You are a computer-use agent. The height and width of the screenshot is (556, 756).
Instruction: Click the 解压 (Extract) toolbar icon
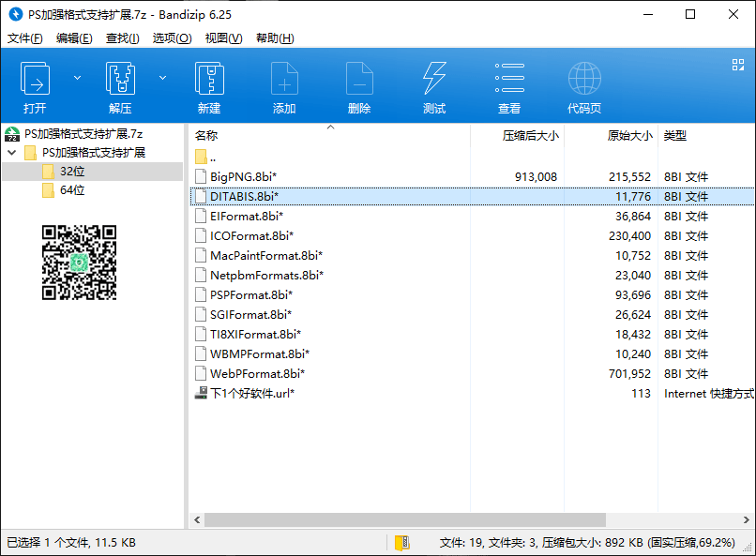point(120,79)
